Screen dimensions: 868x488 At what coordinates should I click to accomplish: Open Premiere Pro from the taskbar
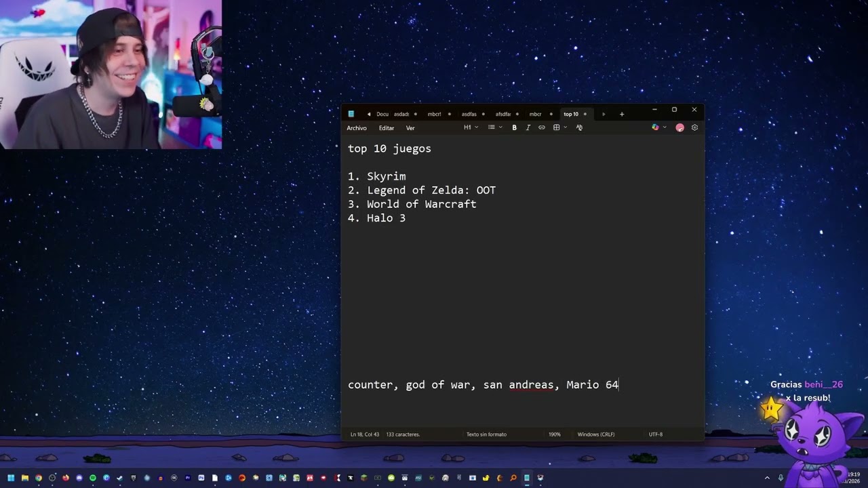(x=188, y=478)
